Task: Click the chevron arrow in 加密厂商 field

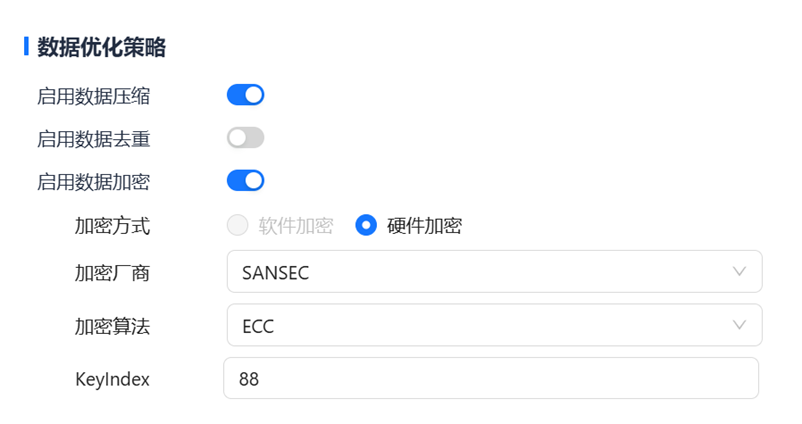Action: point(740,272)
